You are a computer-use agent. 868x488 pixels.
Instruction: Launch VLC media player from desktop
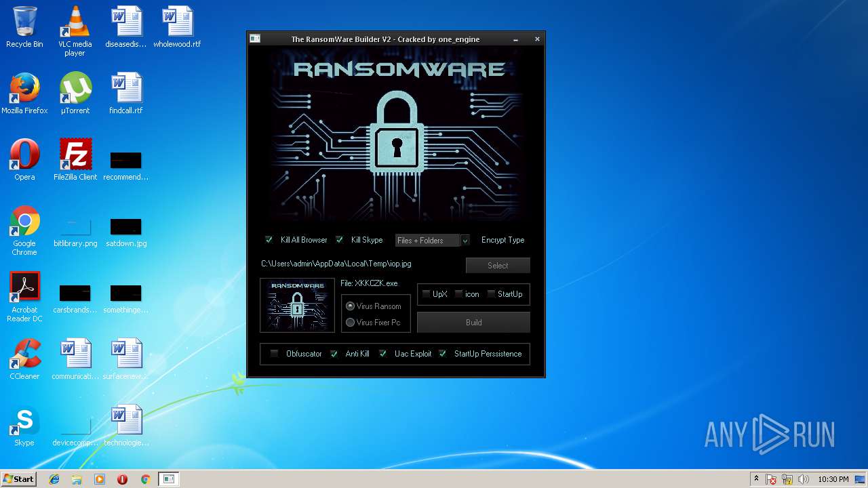click(x=75, y=31)
